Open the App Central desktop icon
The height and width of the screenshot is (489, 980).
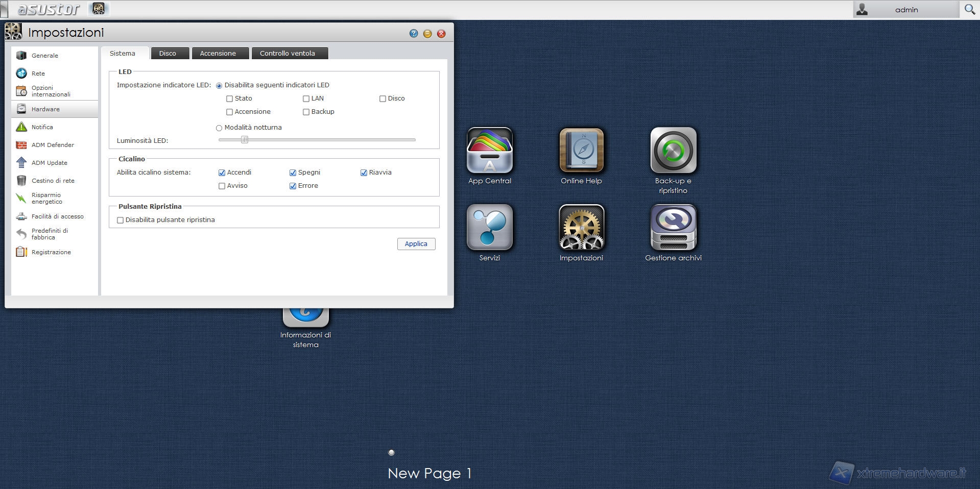coord(489,151)
